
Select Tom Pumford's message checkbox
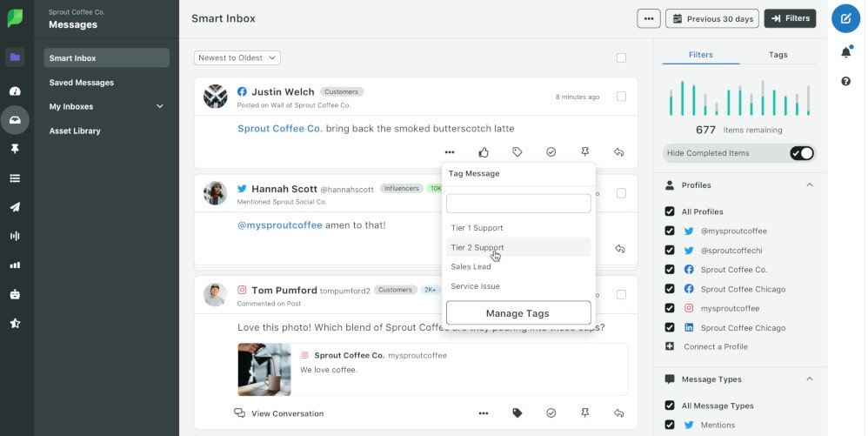tap(621, 295)
